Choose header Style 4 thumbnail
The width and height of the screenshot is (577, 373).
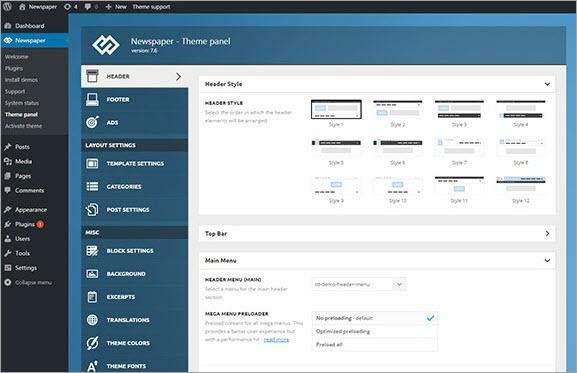(521, 109)
